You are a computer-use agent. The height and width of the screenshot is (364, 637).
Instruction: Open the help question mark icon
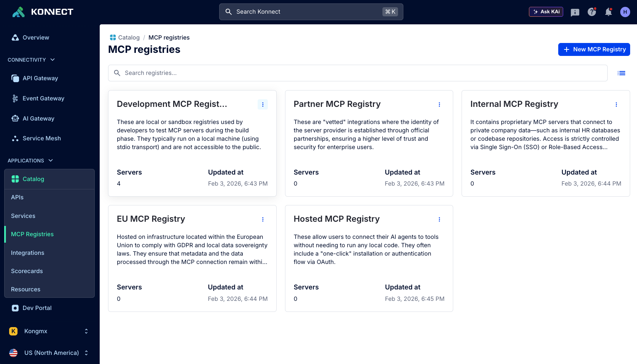592,12
